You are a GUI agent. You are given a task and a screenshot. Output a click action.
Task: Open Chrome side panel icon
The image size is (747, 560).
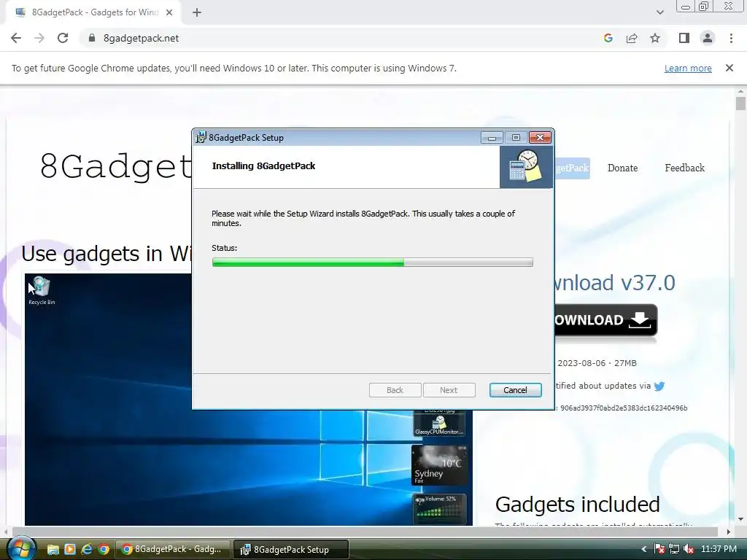684,38
